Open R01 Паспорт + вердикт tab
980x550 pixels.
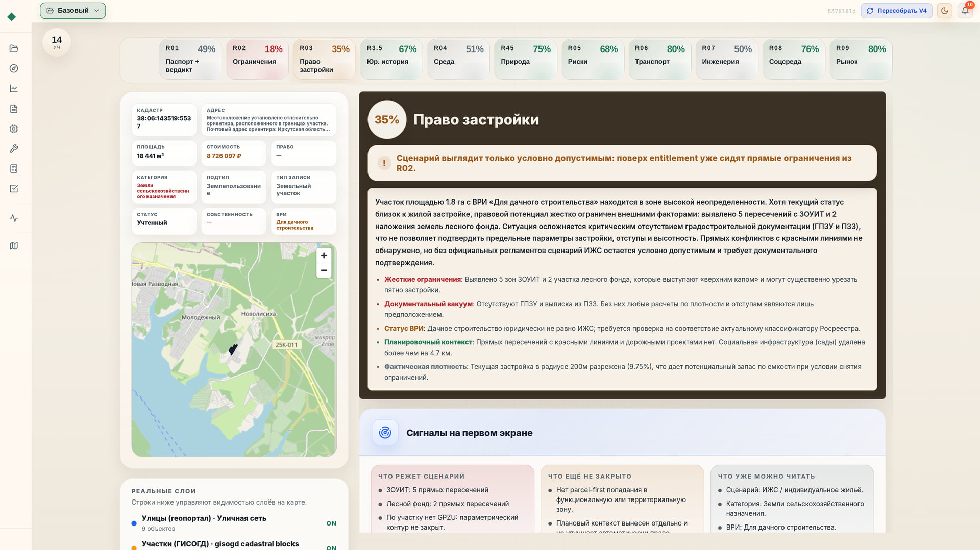[x=190, y=59]
